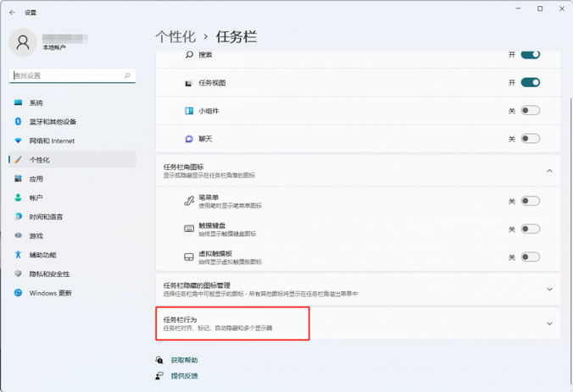Click the 帐户 person icon
Viewport: 573px width, 392px height.
pyautogui.click(x=18, y=197)
